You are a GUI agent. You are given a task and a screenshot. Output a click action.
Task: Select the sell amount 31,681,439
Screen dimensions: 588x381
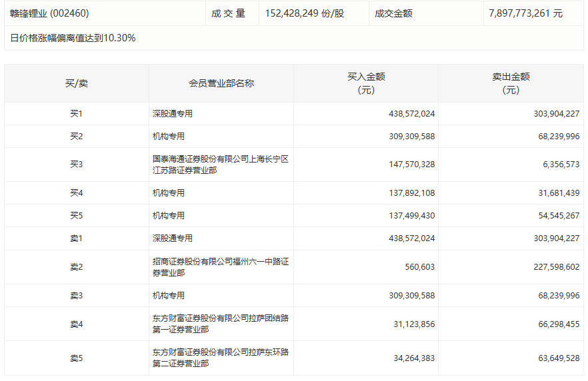pyautogui.click(x=559, y=193)
